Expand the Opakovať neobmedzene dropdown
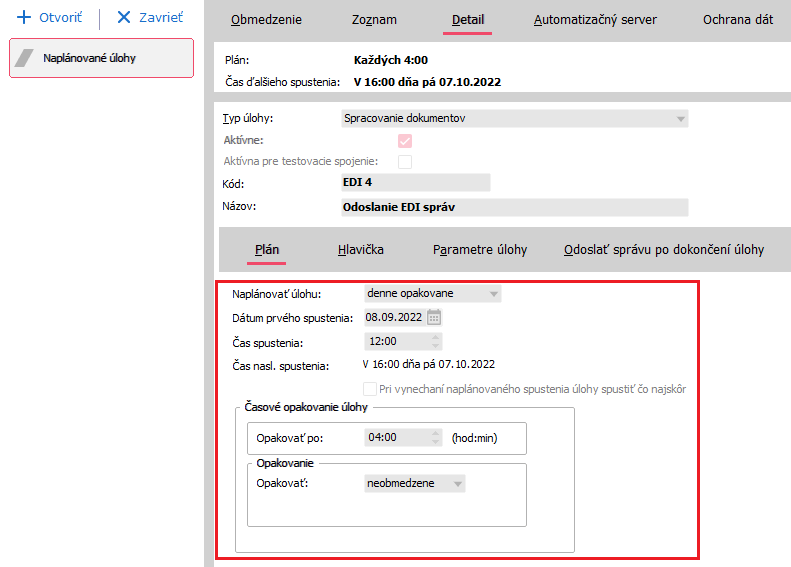 coord(458,484)
